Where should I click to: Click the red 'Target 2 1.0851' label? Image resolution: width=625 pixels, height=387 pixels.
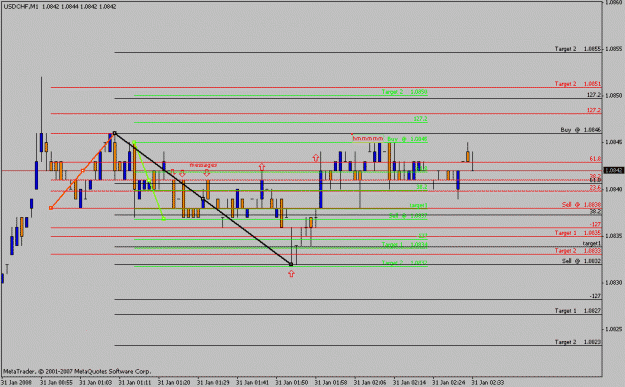(578, 84)
